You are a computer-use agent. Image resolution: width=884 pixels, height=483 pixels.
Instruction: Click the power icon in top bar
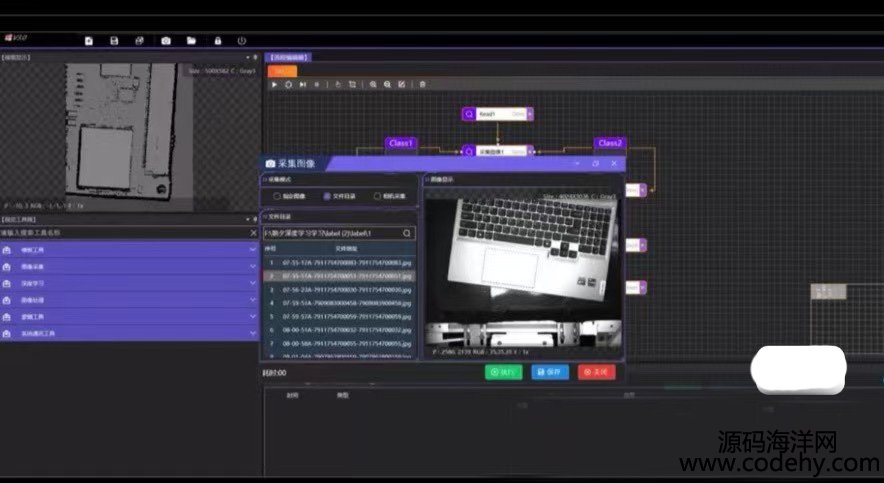[242, 41]
